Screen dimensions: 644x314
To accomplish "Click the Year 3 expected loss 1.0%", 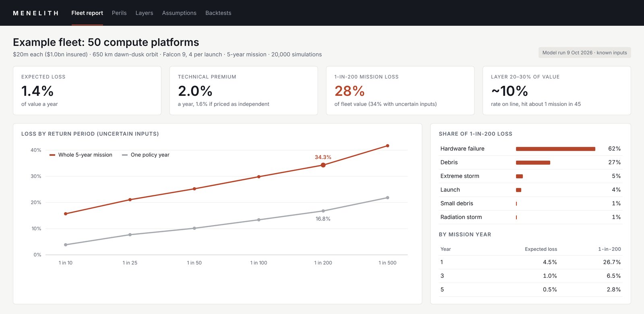I will pos(550,276).
